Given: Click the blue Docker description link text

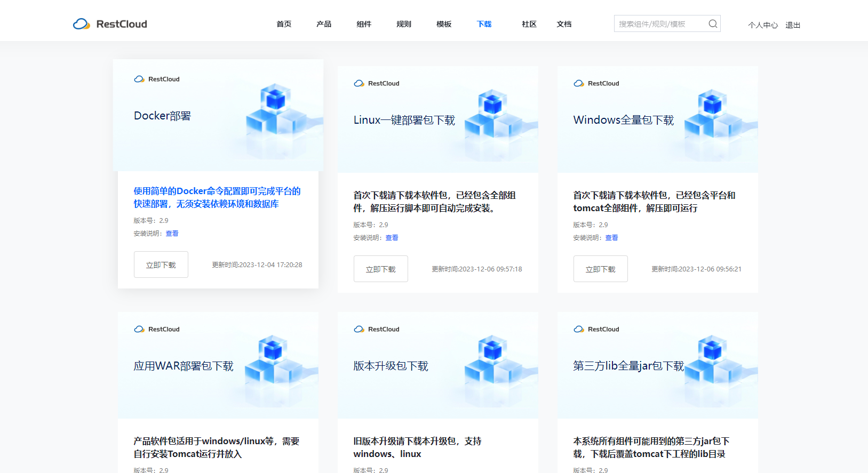Looking at the screenshot, I should [x=217, y=197].
